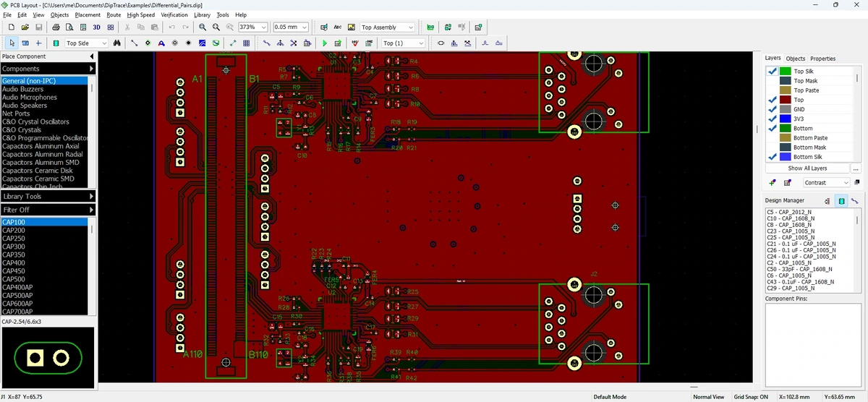Click the Top Silk green color swatch
868x402 pixels.
click(x=785, y=71)
